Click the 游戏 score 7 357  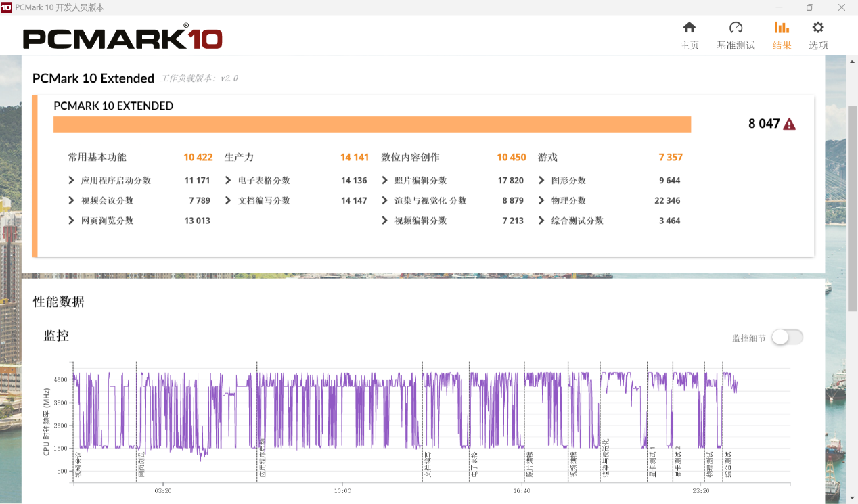(670, 157)
